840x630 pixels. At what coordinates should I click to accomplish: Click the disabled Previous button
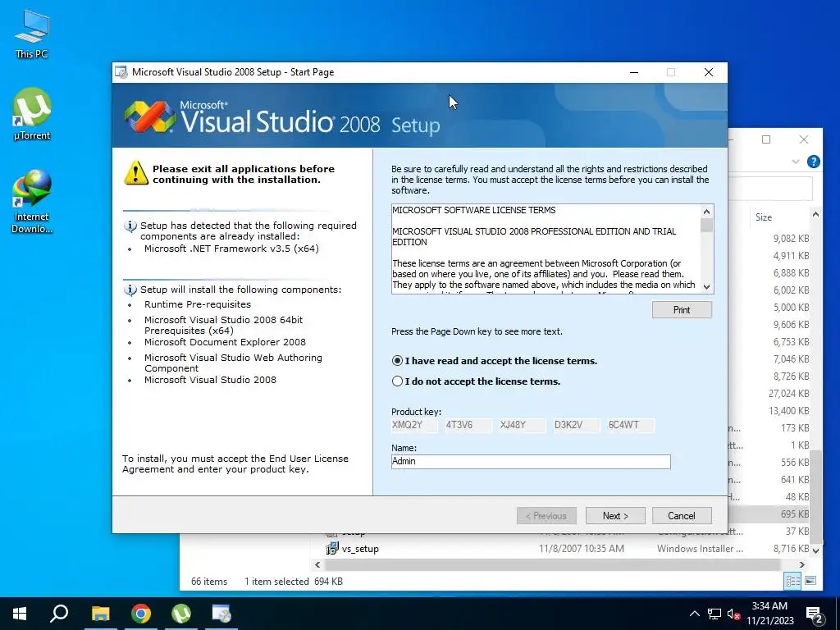(x=546, y=516)
